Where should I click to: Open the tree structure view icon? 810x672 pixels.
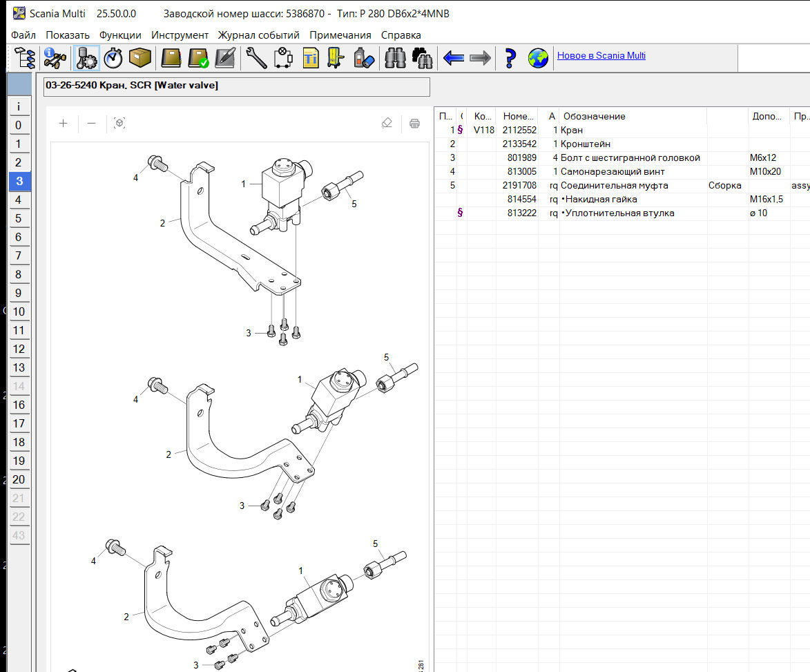coord(24,58)
